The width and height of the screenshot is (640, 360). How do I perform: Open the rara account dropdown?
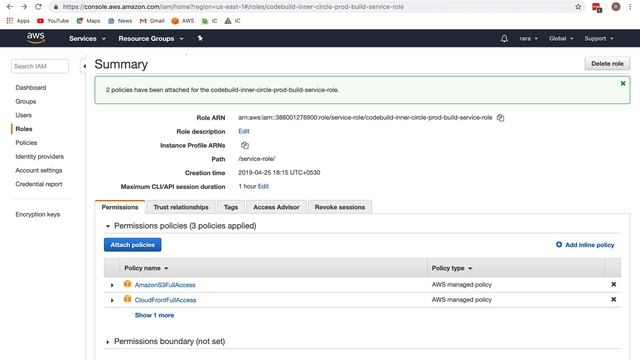(x=529, y=38)
